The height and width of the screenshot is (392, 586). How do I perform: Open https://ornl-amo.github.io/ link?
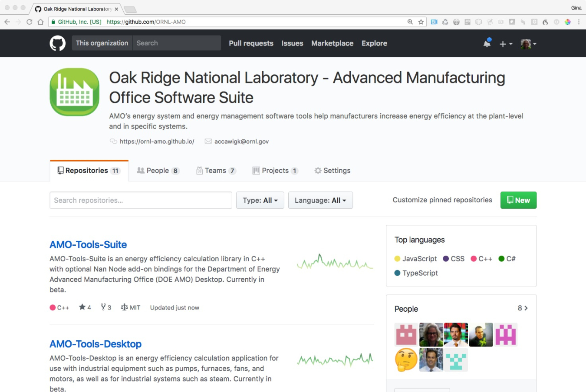tap(157, 142)
